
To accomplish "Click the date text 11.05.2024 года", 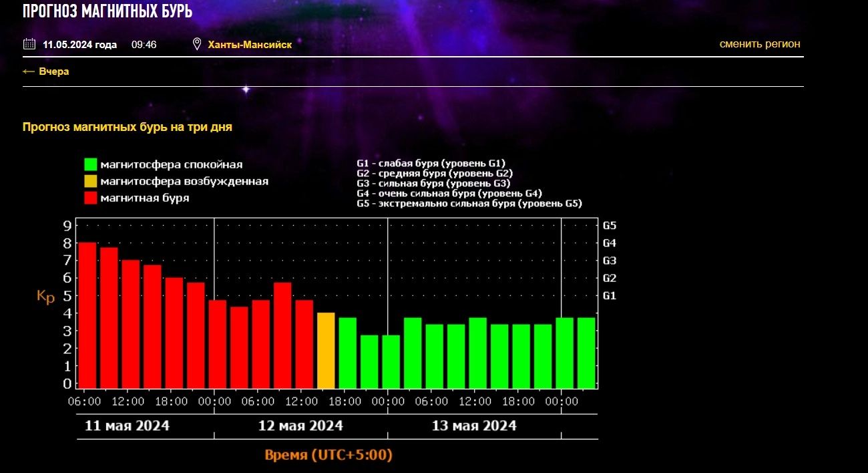I will (79, 45).
